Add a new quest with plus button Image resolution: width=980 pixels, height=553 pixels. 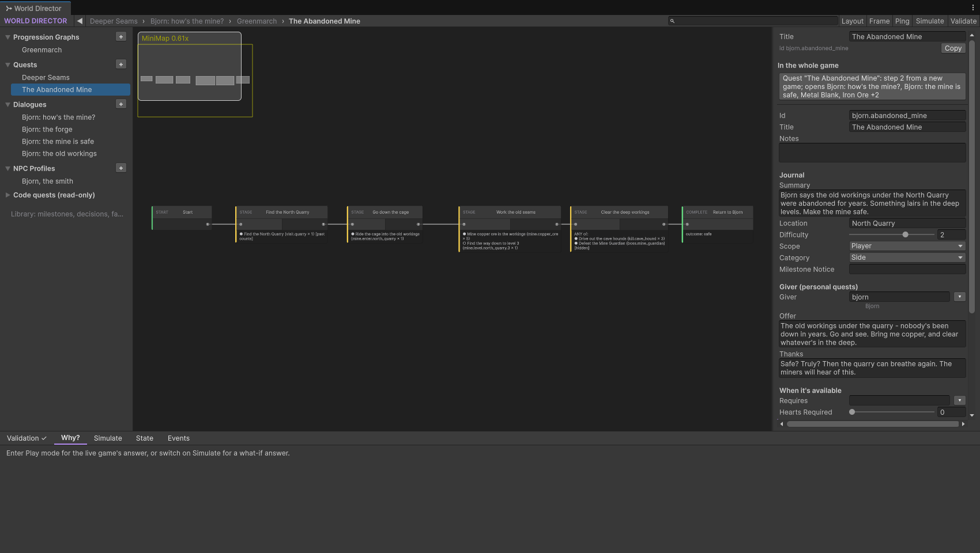point(121,65)
